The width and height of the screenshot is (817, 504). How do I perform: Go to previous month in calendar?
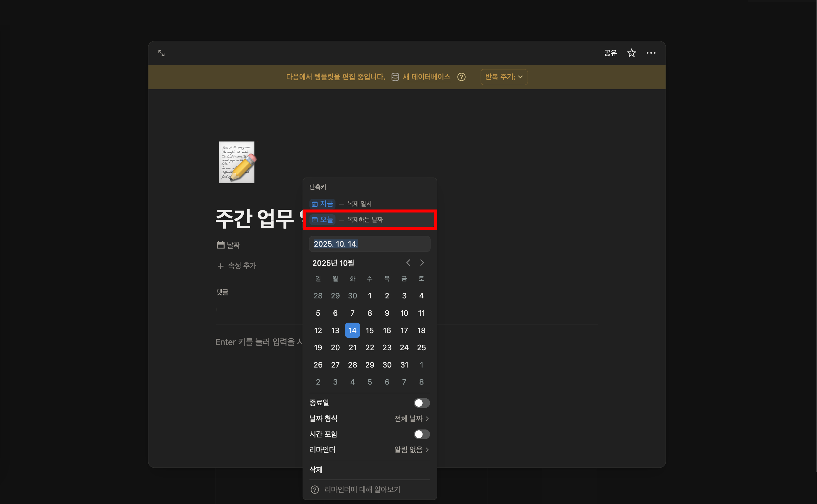click(408, 263)
